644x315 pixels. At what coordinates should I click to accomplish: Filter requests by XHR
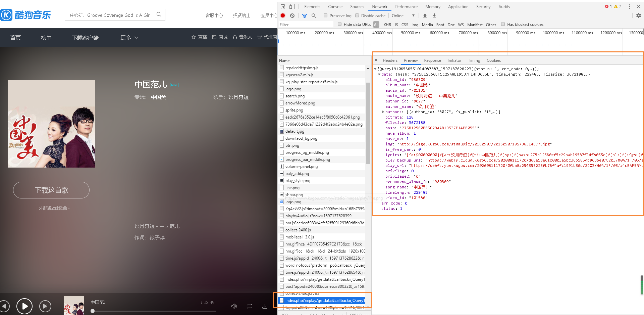pyautogui.click(x=387, y=25)
